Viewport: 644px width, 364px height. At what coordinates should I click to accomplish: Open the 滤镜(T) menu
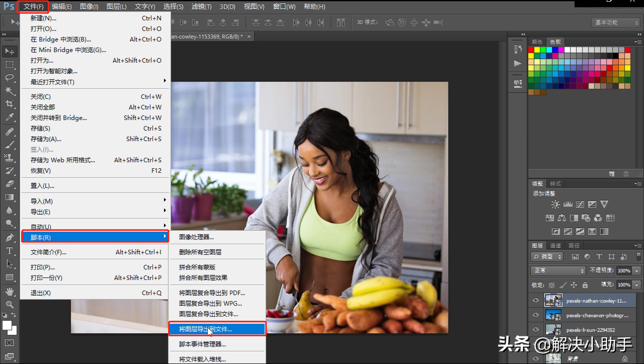[x=201, y=7]
